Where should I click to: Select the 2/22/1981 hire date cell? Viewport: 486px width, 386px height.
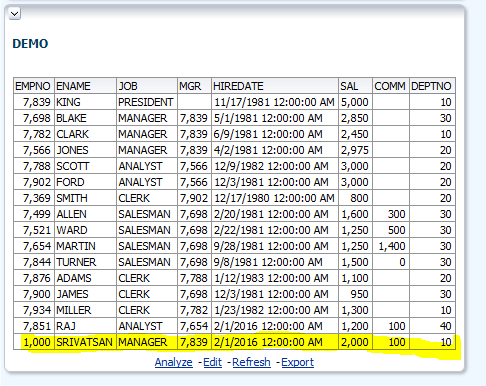coord(275,230)
